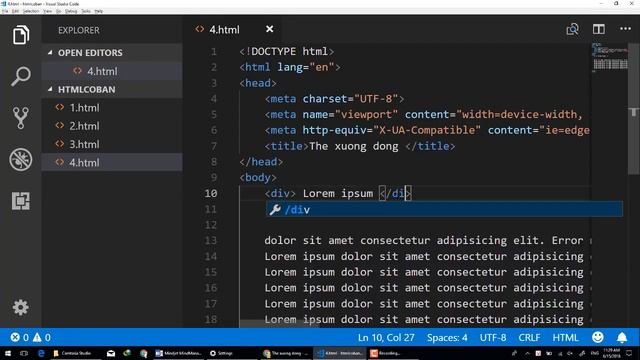Switch to the 4.html editor tab
The height and width of the screenshot is (360, 640).
coord(233,29)
